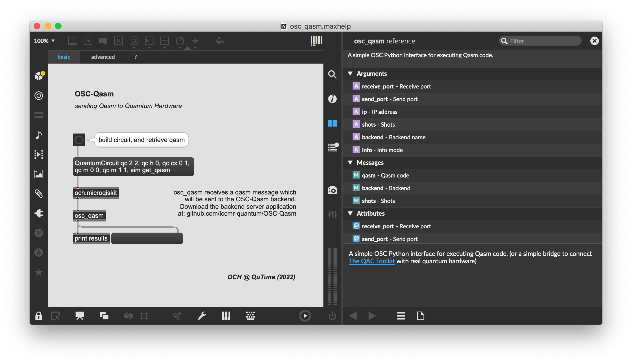Viewport: 632px width, 364px height.
Task: Open the snapshots camera icon
Action: tap(332, 190)
